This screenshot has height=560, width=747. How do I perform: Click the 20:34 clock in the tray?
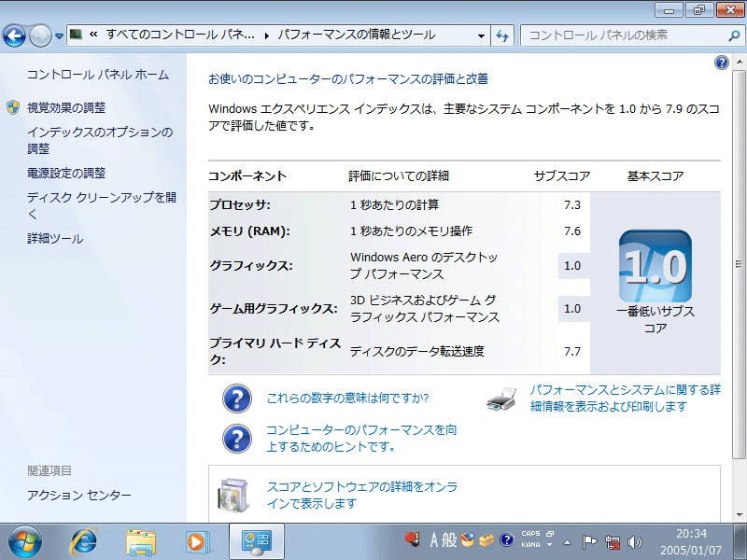[x=691, y=534]
